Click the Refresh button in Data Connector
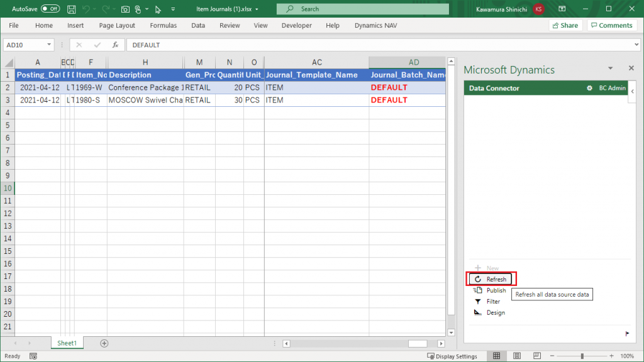This screenshot has width=644, height=362. 491,279
